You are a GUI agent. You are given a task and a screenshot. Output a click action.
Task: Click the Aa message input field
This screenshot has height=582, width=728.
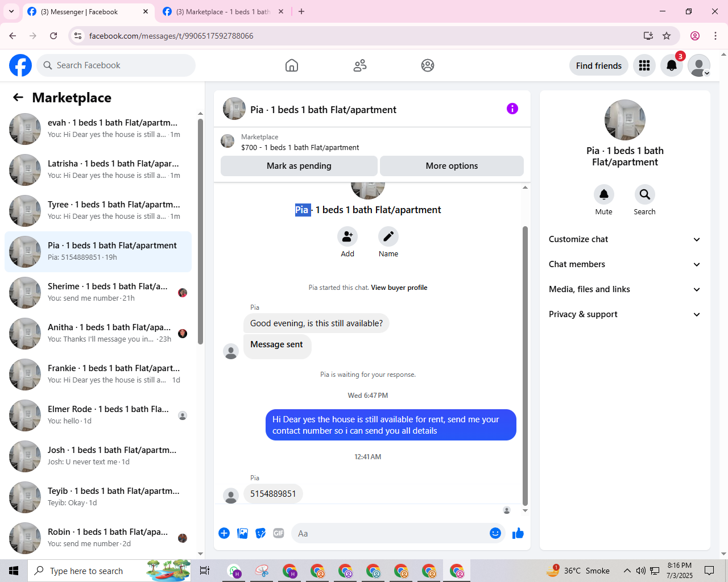[390, 533]
